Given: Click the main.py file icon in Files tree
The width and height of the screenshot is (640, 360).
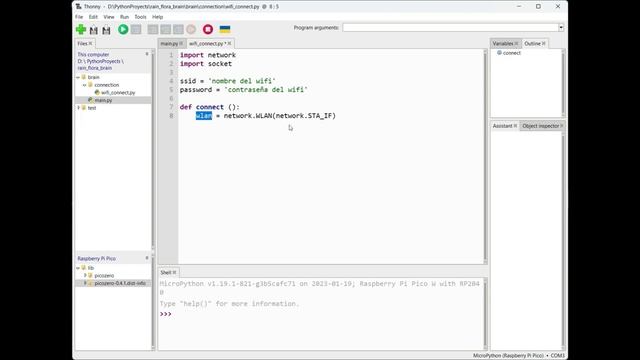Looking at the screenshot, I should coord(91,100).
